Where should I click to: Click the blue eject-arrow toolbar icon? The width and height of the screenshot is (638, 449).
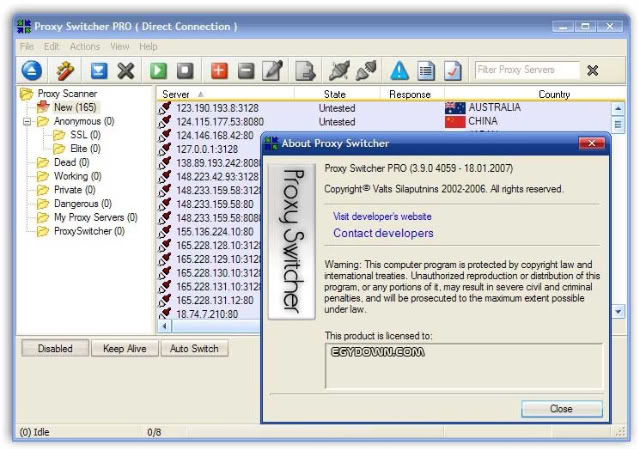tap(31, 70)
